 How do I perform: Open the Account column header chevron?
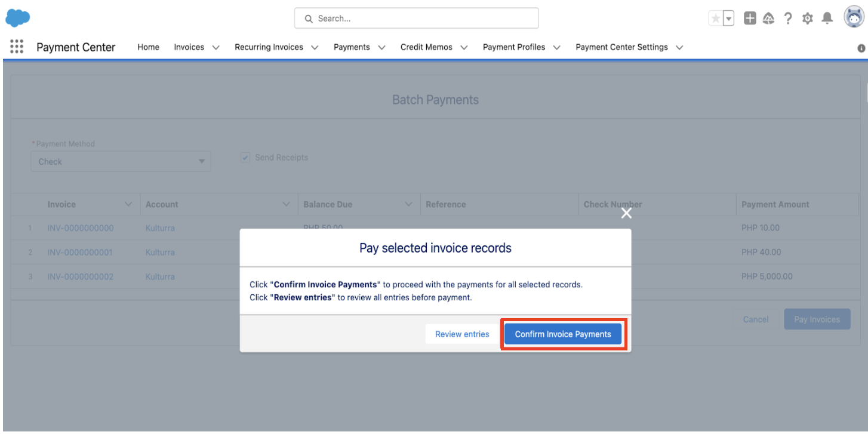point(285,204)
